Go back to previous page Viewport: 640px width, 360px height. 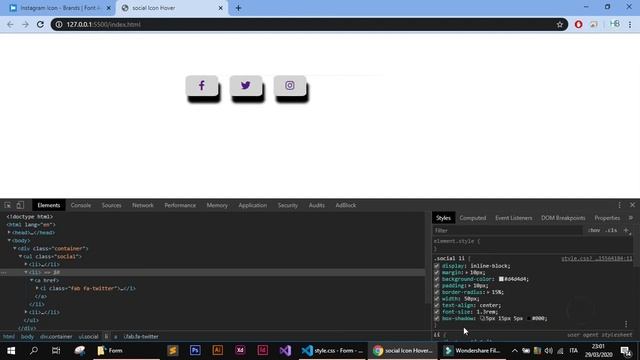(x=10, y=24)
